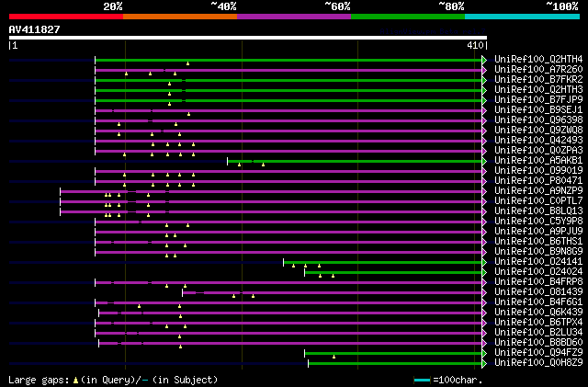Click the cyan ~100% identity legend segment
This screenshot has width=588, height=387.
(523, 17)
